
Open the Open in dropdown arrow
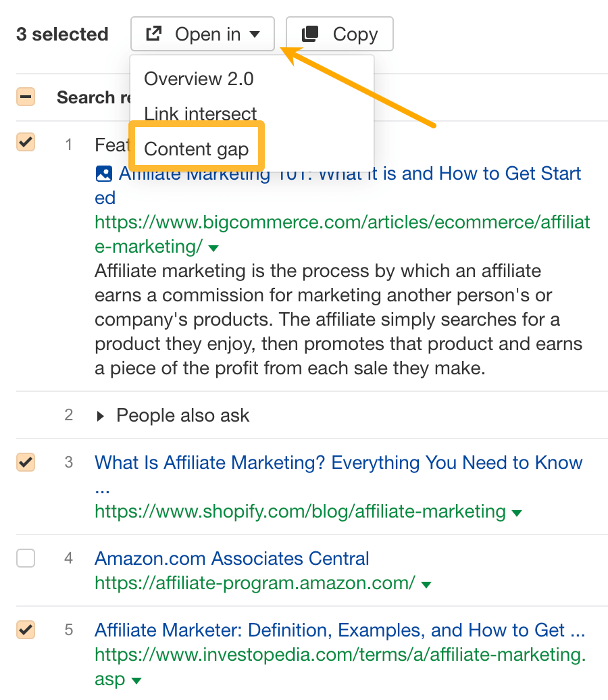pos(255,33)
